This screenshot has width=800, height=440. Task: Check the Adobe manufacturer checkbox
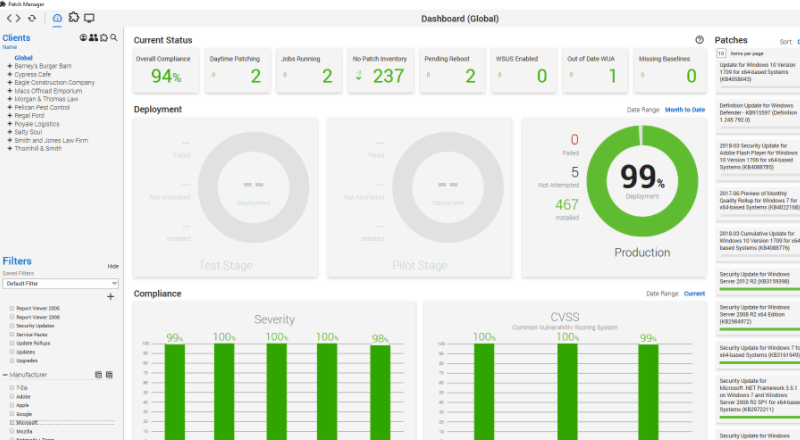point(12,397)
